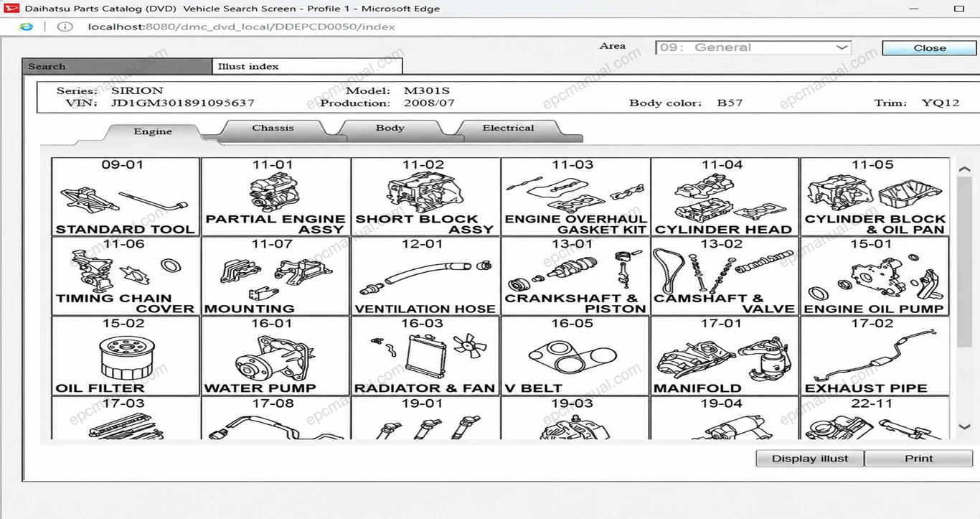The height and width of the screenshot is (519, 980).
Task: Click the Print button
Action: click(919, 459)
